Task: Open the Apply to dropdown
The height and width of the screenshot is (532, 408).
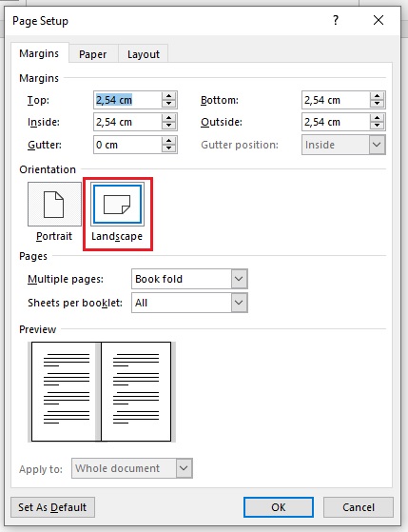Action: 184,468
